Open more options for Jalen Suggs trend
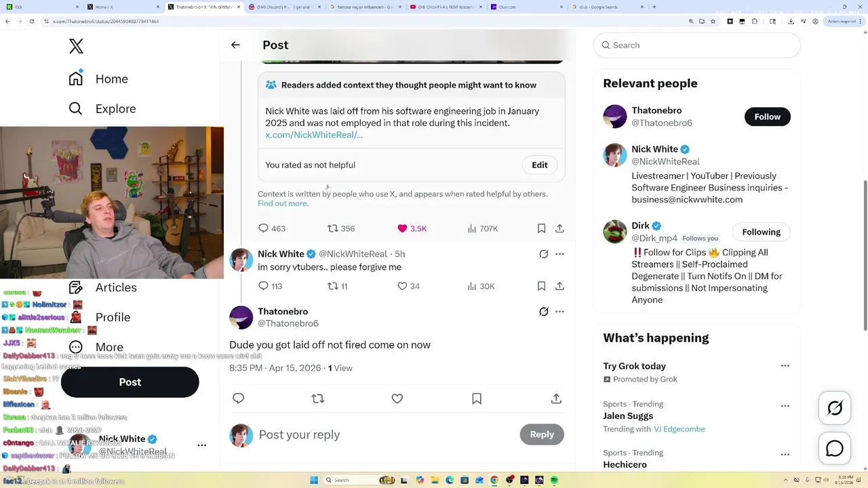 point(785,406)
